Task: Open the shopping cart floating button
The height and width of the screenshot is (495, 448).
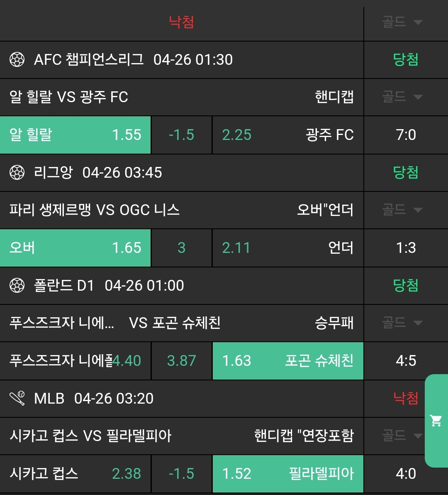Action: pos(436,421)
